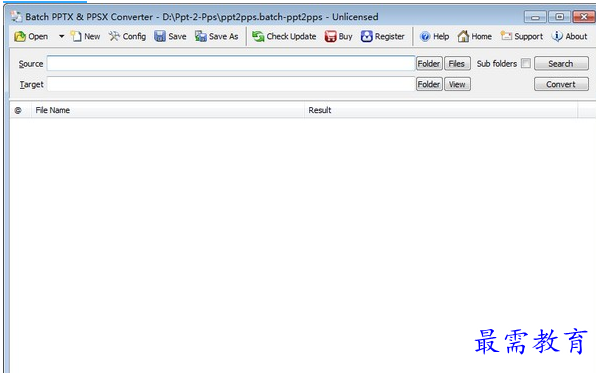Click Check Update in toolbar
Image resolution: width=596 pixels, height=373 pixels.
coord(284,37)
